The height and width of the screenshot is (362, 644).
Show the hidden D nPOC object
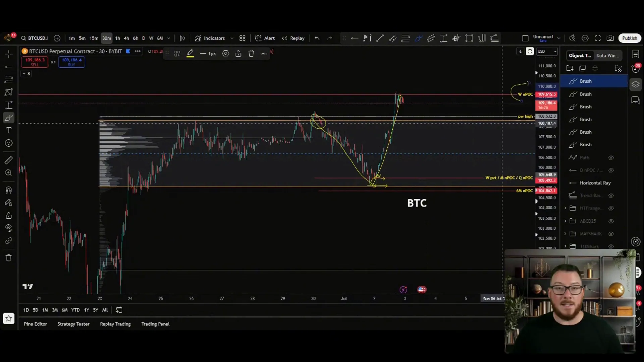(611, 170)
